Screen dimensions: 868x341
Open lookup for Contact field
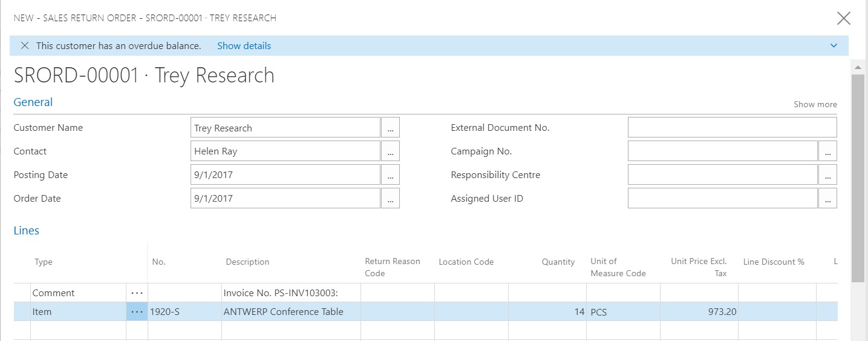point(390,151)
